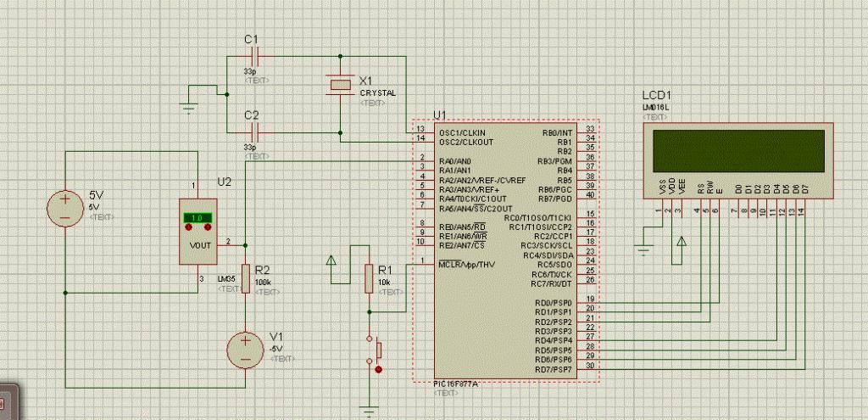868x420 pixels.
Task: Click the RC0/T1OSO/T1CKI pin label
Action: tap(538, 218)
